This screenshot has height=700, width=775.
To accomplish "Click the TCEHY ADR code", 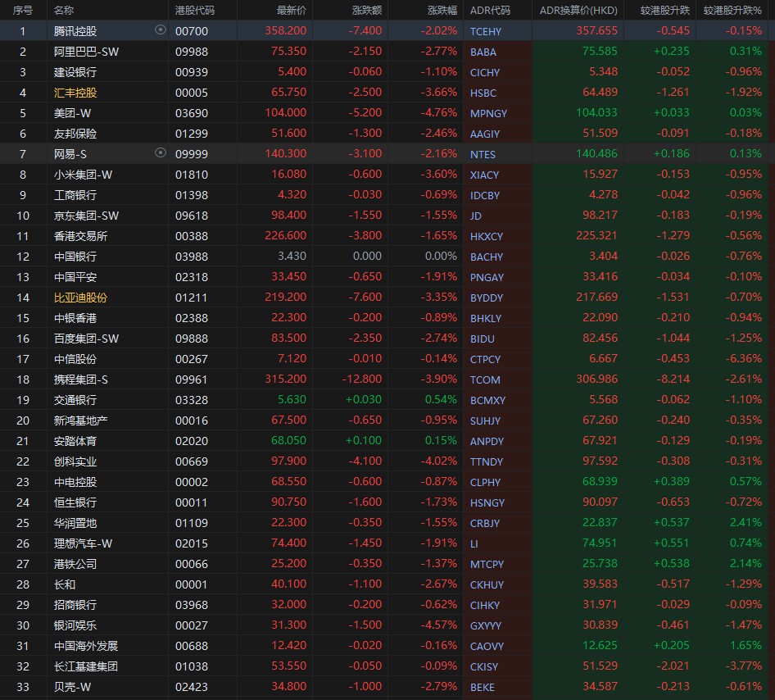I will (486, 32).
